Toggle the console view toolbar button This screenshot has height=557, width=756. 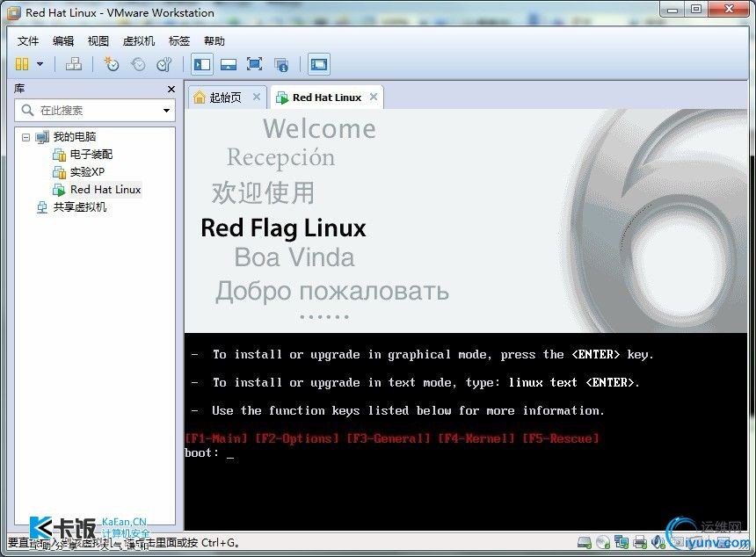(x=319, y=64)
